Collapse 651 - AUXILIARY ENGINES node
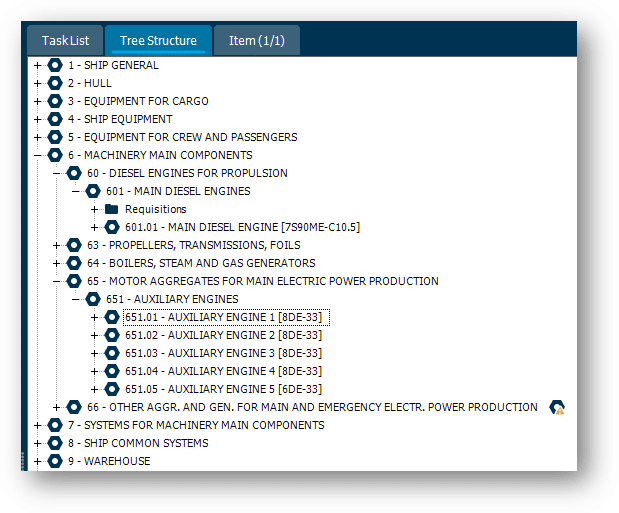Viewport: 619px width, 513px height. 75,299
